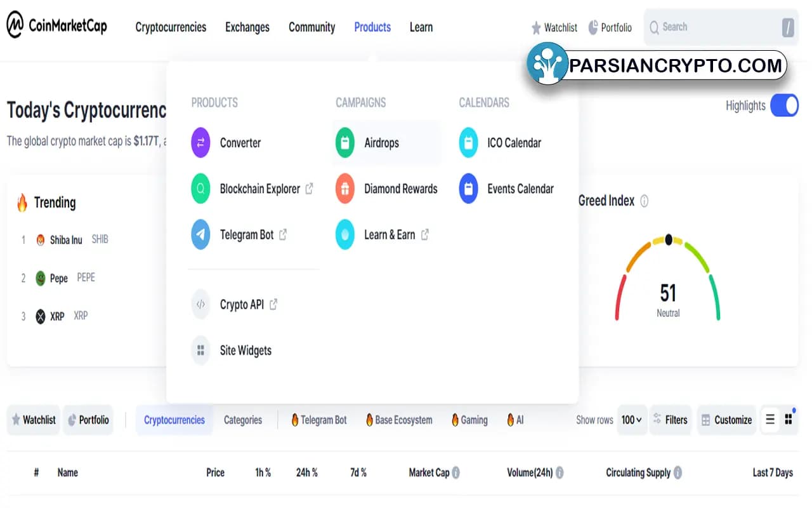Click the blue Telegram Bot paper-plane icon
The width and height of the screenshot is (812, 508).
tap(200, 234)
